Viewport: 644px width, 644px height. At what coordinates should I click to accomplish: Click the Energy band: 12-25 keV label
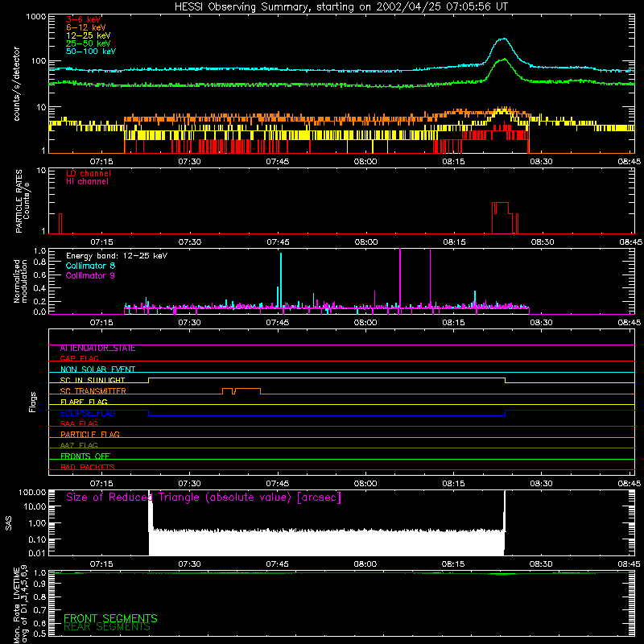pyautogui.click(x=117, y=256)
